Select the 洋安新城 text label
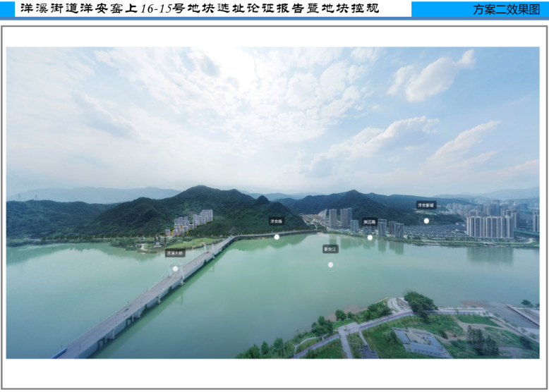The height and width of the screenshot is (392, 549). pyautogui.click(x=426, y=205)
